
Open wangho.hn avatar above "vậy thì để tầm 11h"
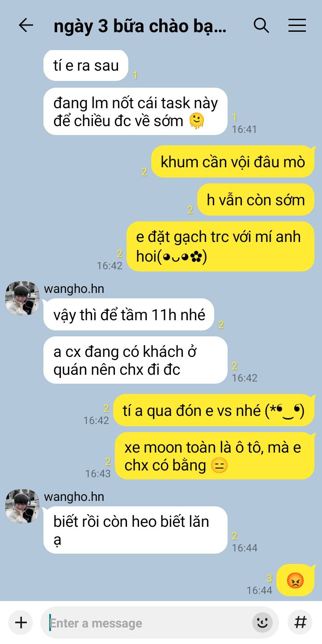point(22,298)
